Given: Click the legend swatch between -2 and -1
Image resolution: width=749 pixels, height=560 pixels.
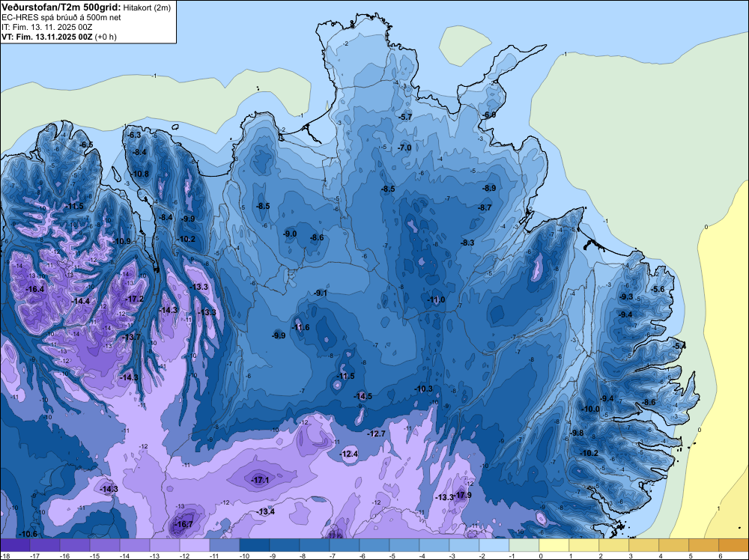Looking at the screenshot, I should [x=494, y=545].
